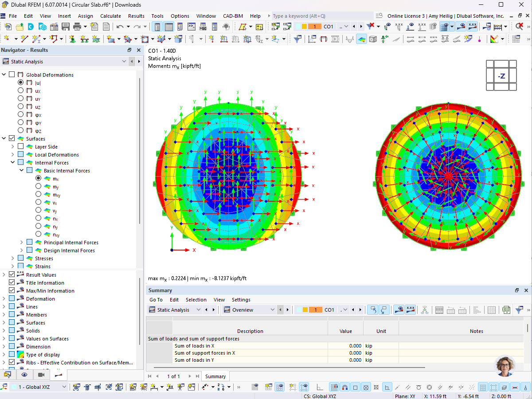Toggle the Navigator panel toolbar icon
532x399 pixels.
(157, 27)
